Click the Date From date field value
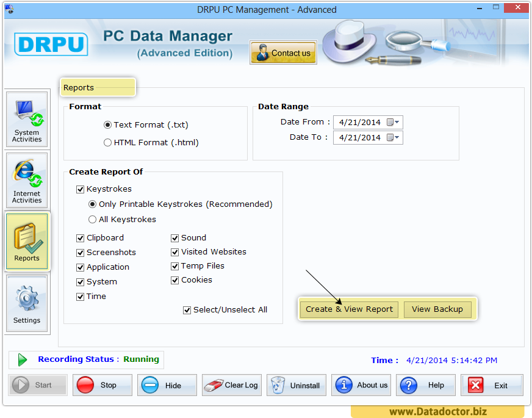 click(x=360, y=123)
